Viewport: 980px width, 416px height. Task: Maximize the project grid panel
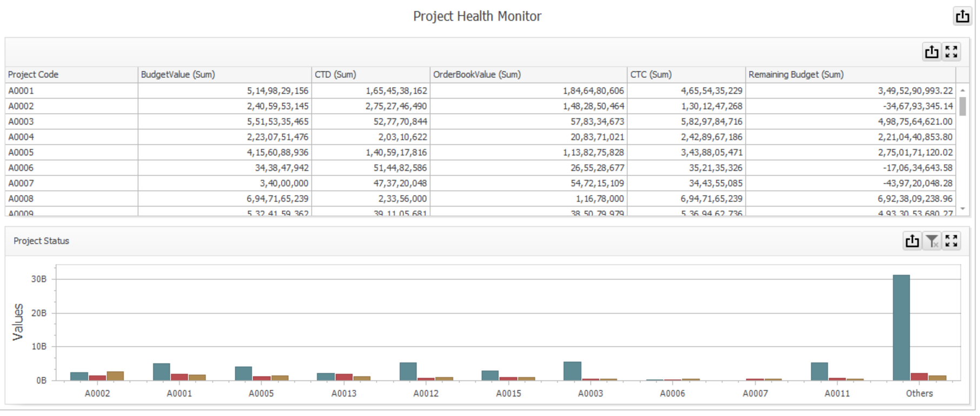[x=951, y=52]
